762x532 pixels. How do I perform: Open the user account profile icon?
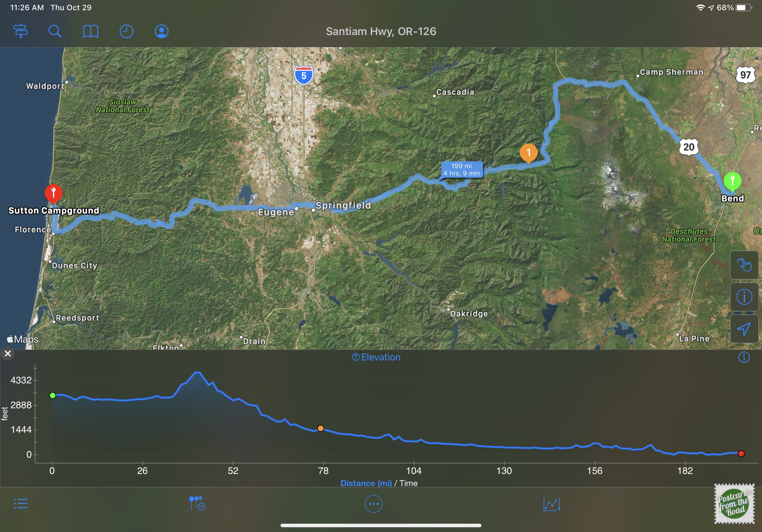tap(162, 32)
